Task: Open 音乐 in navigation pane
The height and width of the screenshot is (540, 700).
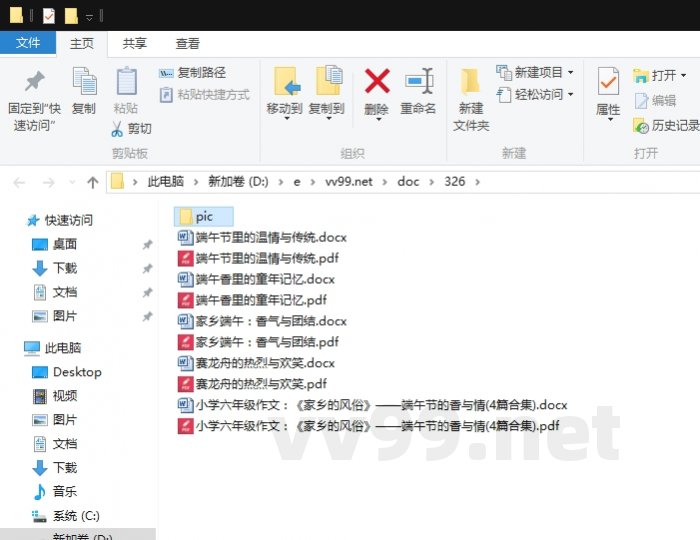Action: pos(55,491)
